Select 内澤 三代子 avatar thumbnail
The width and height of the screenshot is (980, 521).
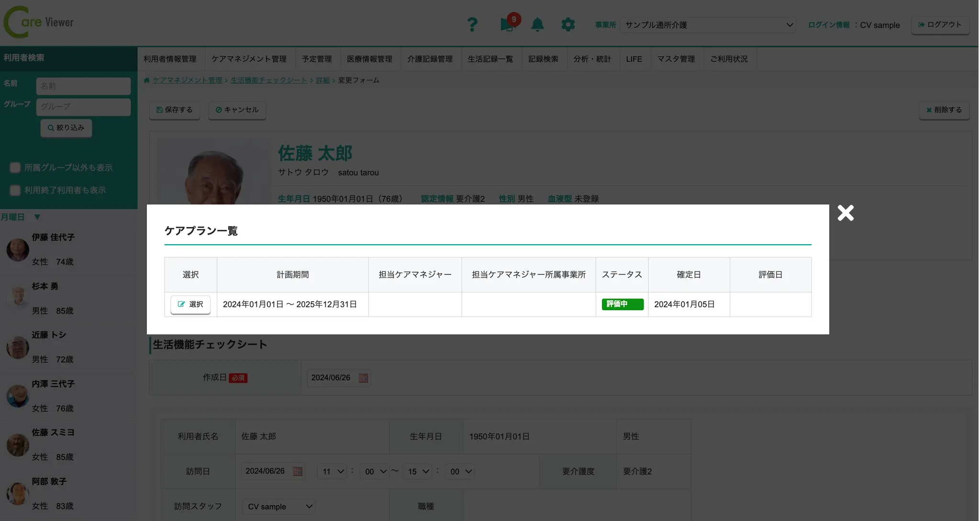18,396
